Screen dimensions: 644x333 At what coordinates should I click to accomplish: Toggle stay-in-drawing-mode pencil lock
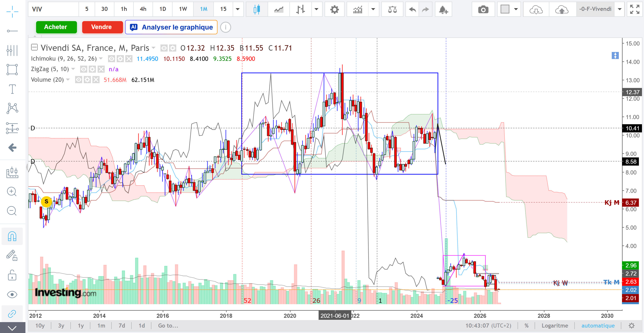(x=12, y=256)
